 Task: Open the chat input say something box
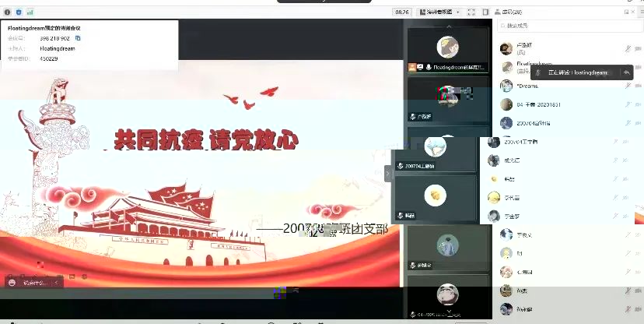click(33, 283)
